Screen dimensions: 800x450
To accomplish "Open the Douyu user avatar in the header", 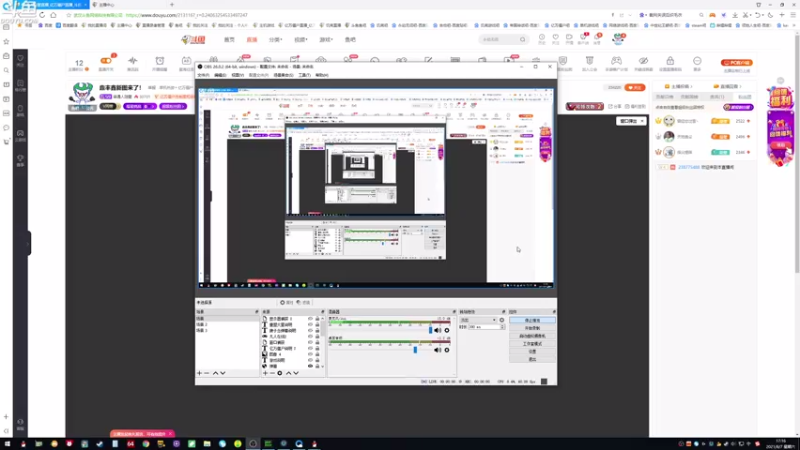I will tap(618, 38).
